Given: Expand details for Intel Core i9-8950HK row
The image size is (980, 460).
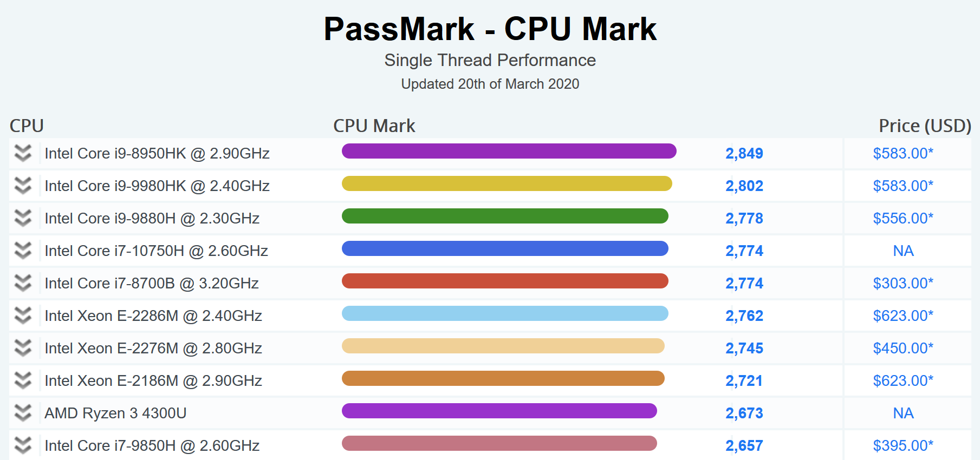Looking at the screenshot, I should click(23, 153).
